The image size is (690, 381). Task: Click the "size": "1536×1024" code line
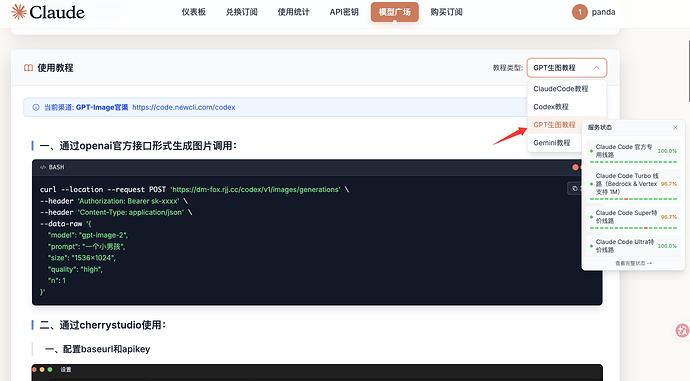[82, 258]
